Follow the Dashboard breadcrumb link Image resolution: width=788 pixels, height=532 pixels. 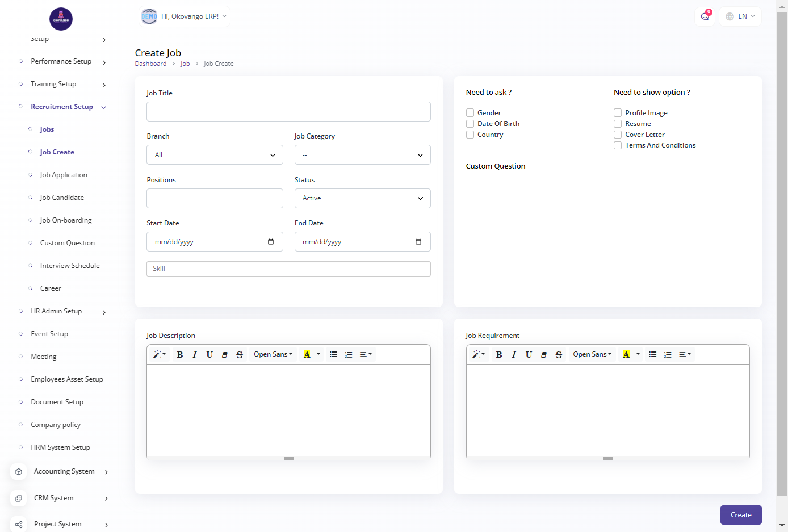150,64
